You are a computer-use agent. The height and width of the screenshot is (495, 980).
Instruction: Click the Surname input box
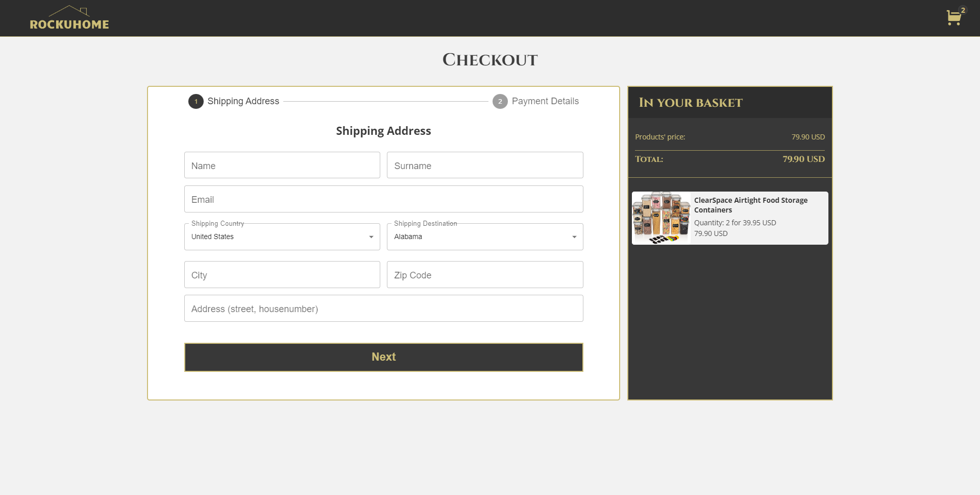pos(484,165)
